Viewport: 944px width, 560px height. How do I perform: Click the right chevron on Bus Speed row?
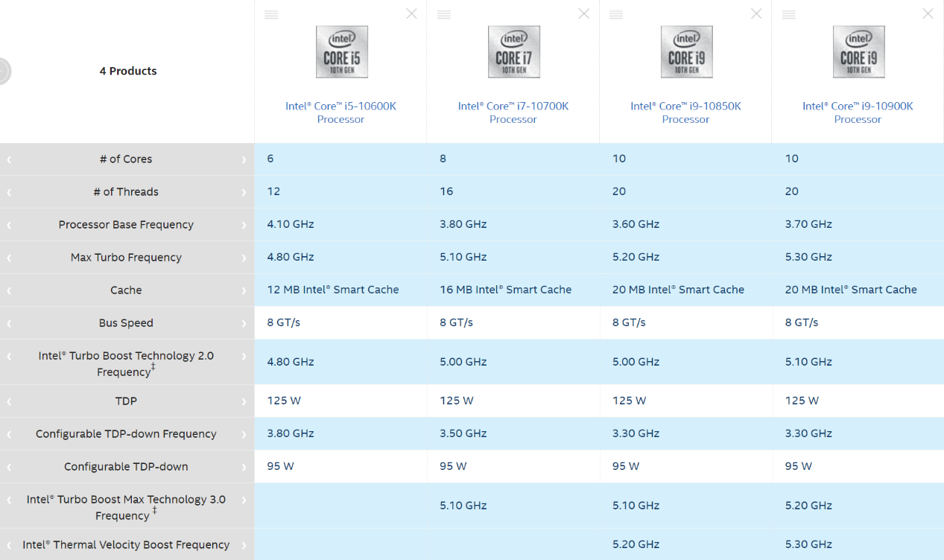point(244,323)
